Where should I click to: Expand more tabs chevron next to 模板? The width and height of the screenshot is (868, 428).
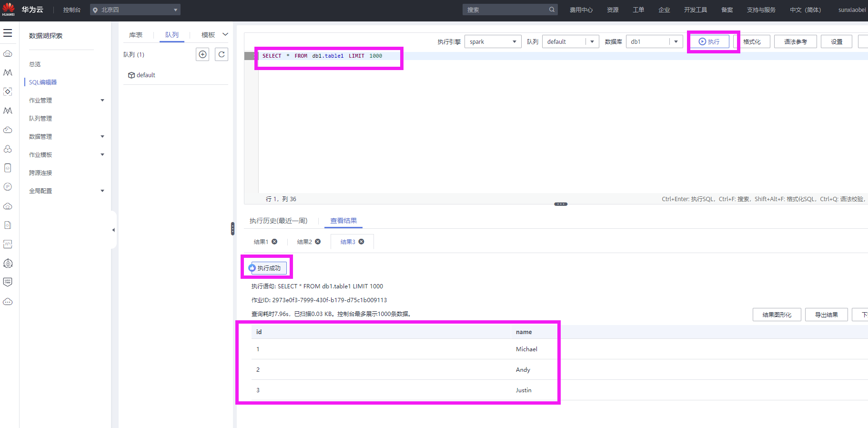click(225, 34)
